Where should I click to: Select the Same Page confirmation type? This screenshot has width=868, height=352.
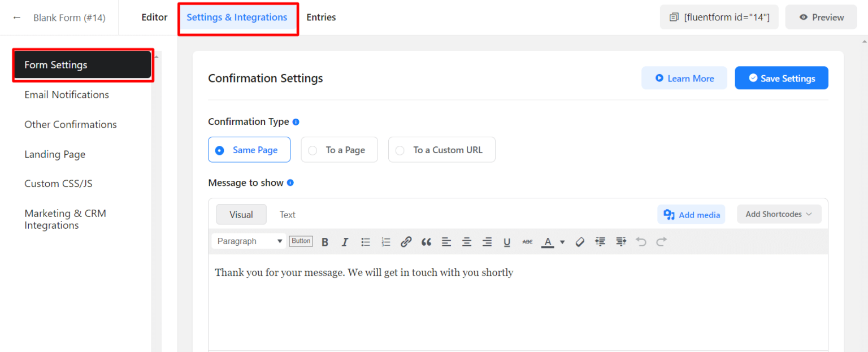[x=249, y=149]
